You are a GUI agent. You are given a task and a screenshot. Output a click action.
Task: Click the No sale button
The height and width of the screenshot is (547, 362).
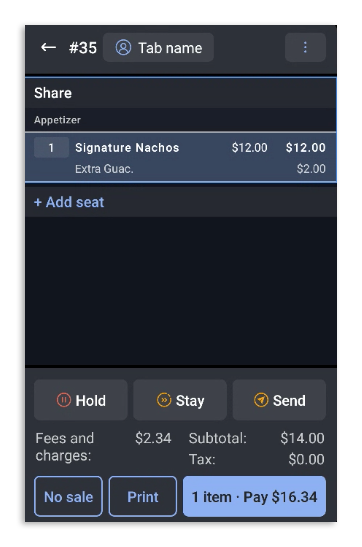tap(68, 496)
